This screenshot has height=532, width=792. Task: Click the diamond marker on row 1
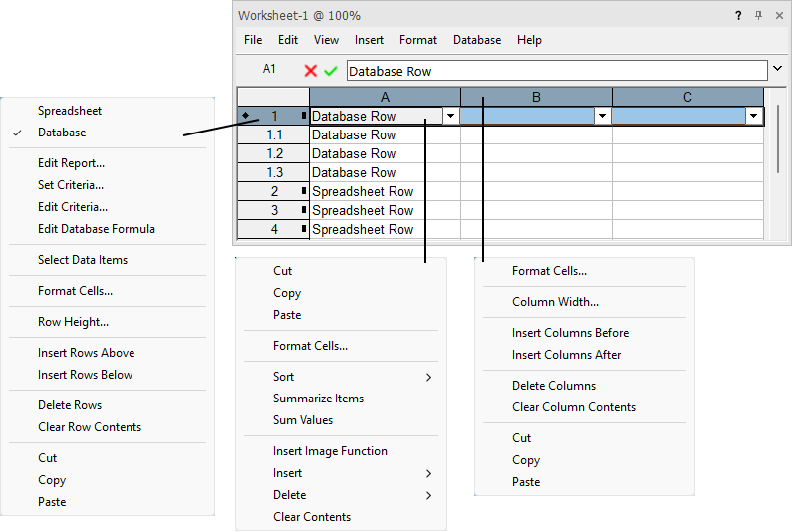click(x=245, y=116)
